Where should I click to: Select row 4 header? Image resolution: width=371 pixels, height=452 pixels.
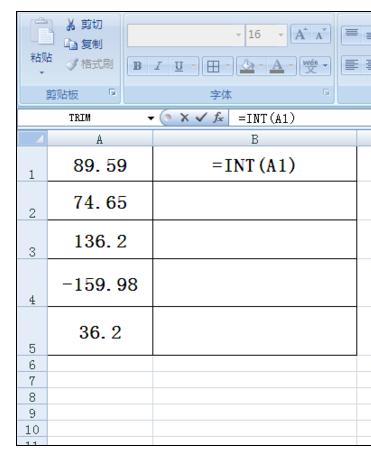pos(32,283)
